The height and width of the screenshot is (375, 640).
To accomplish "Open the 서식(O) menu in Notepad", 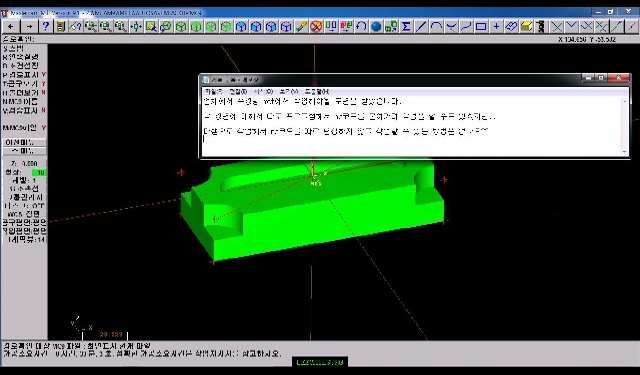I will 263,91.
